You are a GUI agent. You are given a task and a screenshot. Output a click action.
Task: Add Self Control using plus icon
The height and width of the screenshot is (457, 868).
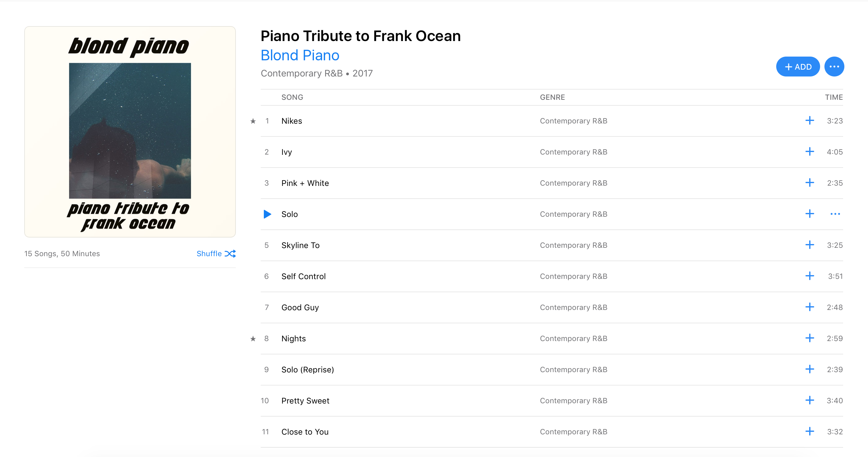810,276
